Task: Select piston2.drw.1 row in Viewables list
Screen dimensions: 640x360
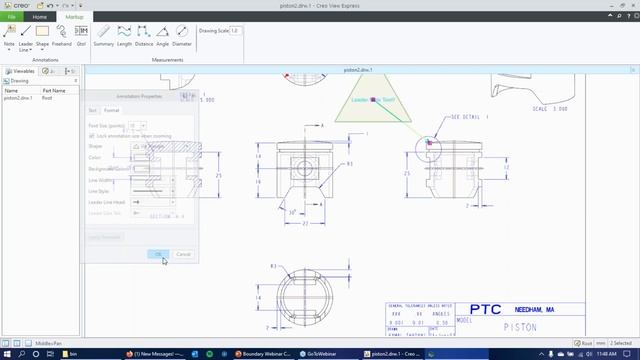Action: 40,98
